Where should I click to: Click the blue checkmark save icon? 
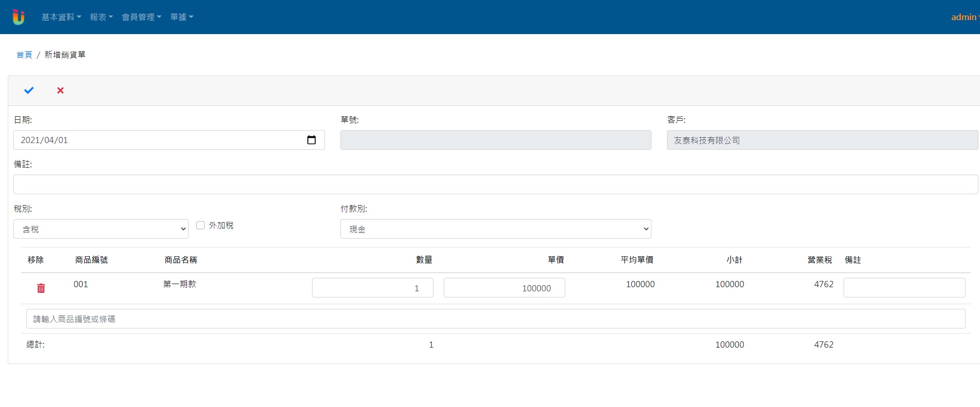tap(29, 90)
